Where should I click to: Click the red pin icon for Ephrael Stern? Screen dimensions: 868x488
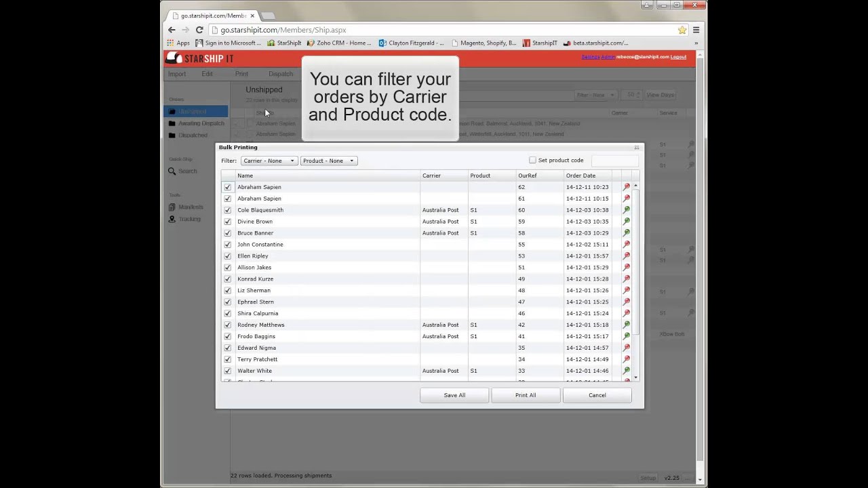pos(627,302)
